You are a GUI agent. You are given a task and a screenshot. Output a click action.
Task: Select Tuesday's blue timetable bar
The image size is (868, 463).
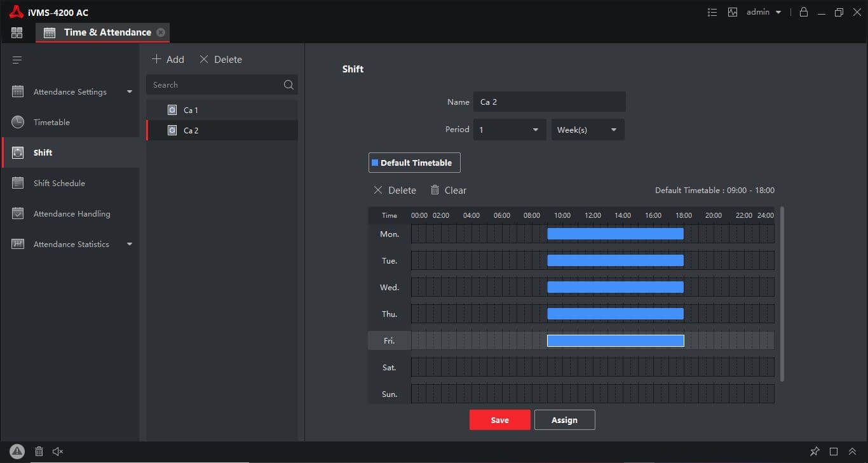tap(615, 260)
